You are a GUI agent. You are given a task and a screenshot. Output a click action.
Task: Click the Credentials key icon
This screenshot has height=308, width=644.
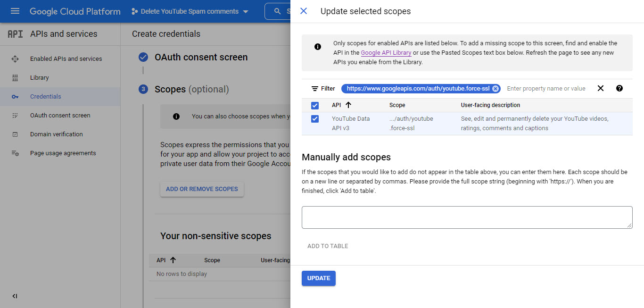tap(15, 97)
